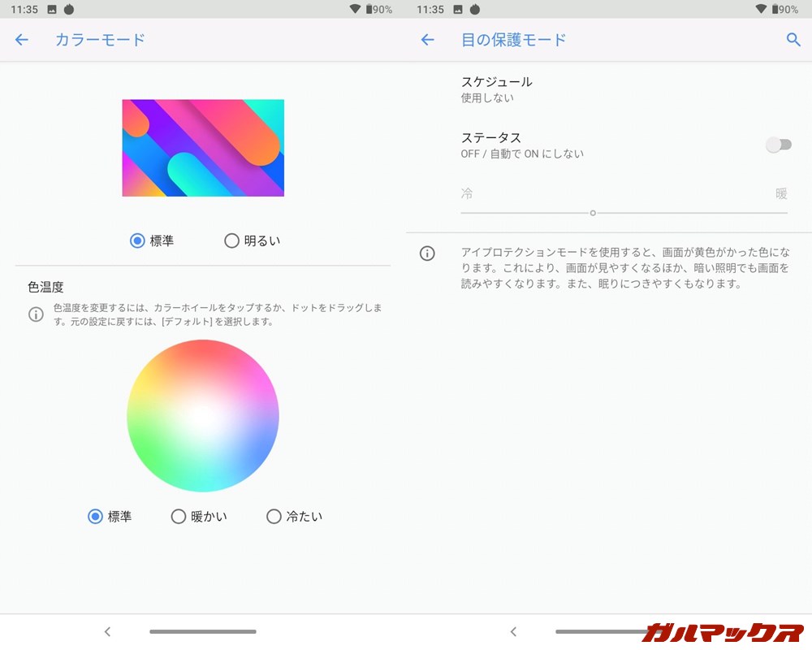Navigate back from カラーモード screen

(21, 40)
